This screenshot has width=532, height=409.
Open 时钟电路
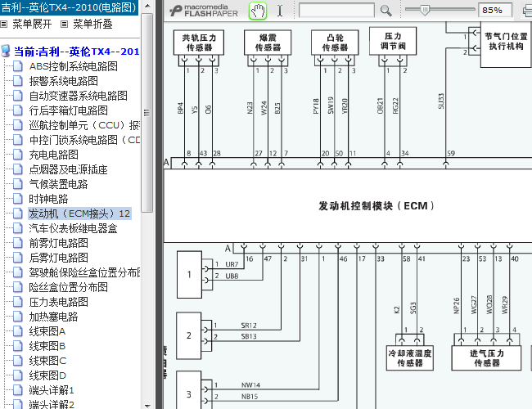coord(48,199)
